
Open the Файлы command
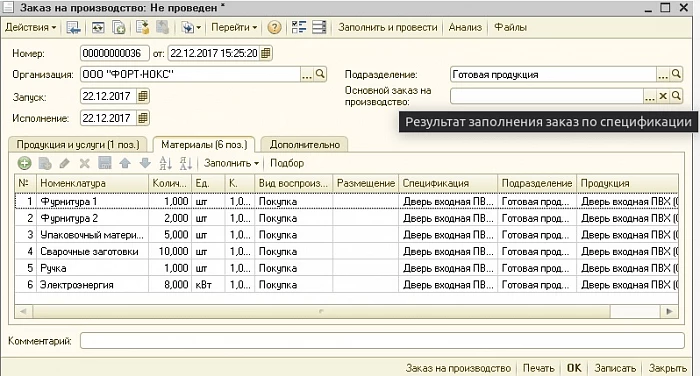tap(510, 27)
